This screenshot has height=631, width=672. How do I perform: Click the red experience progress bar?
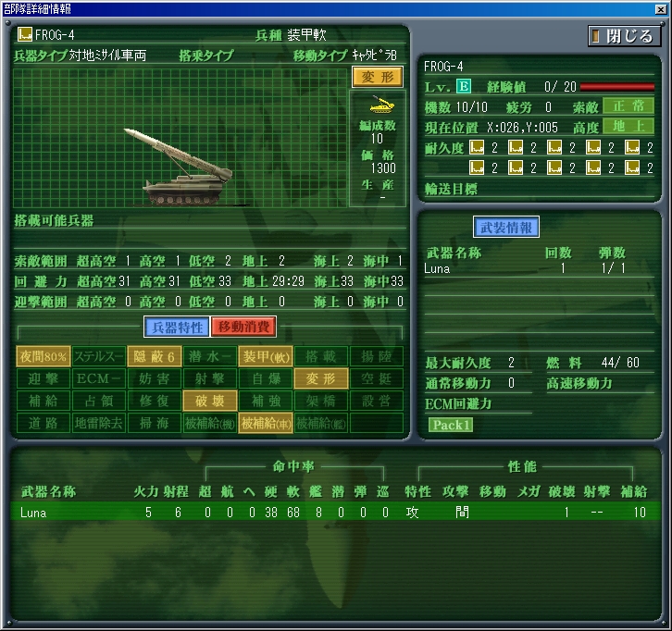[x=617, y=87]
